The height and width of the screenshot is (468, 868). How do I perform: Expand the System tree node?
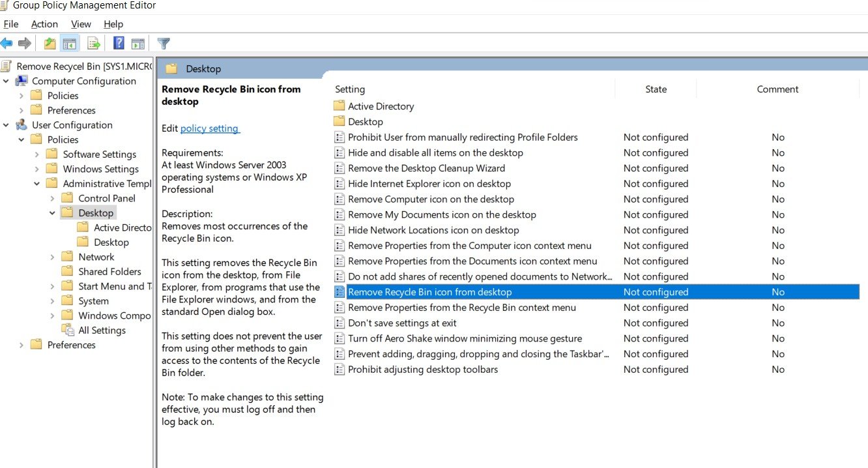click(53, 300)
